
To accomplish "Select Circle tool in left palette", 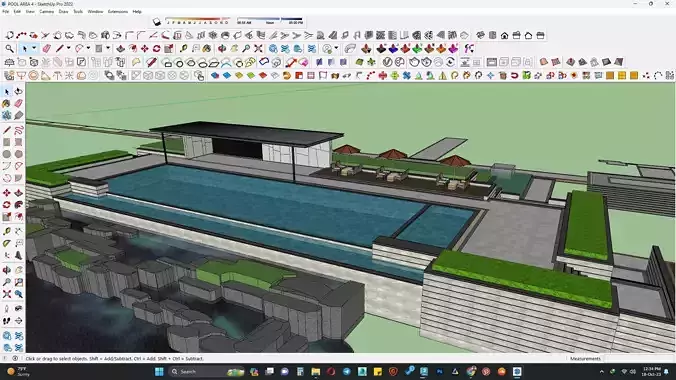I will tap(6, 154).
